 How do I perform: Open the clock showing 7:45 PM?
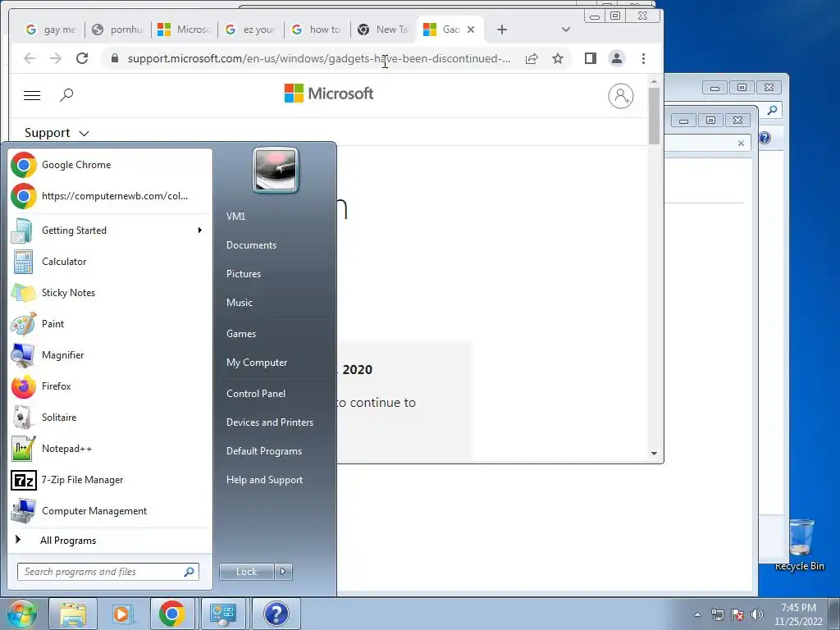[798, 614]
